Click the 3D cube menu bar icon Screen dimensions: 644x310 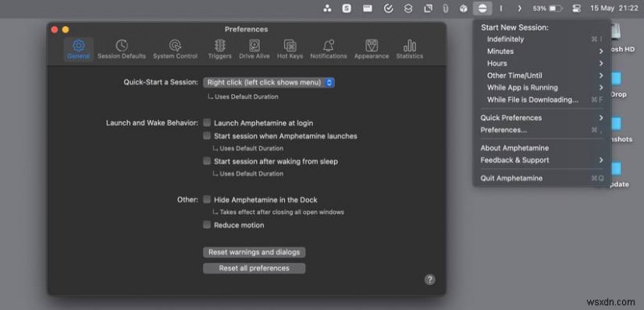(x=464, y=8)
